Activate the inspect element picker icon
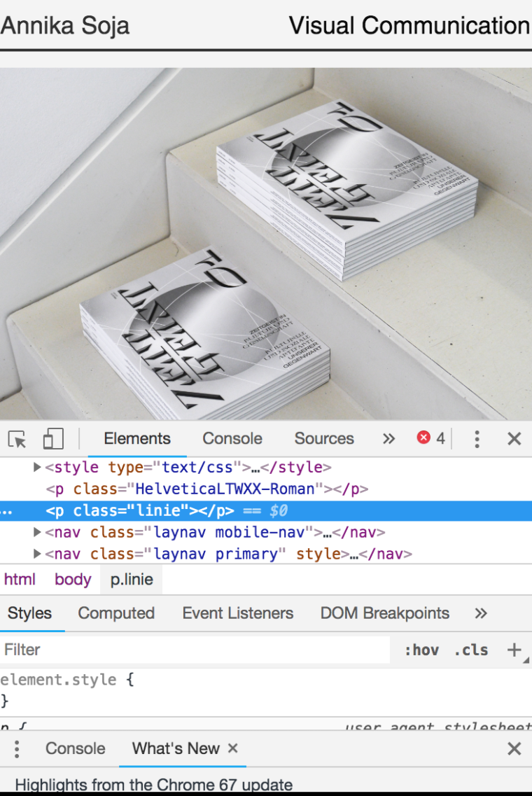Image resolution: width=532 pixels, height=796 pixels. 17,439
